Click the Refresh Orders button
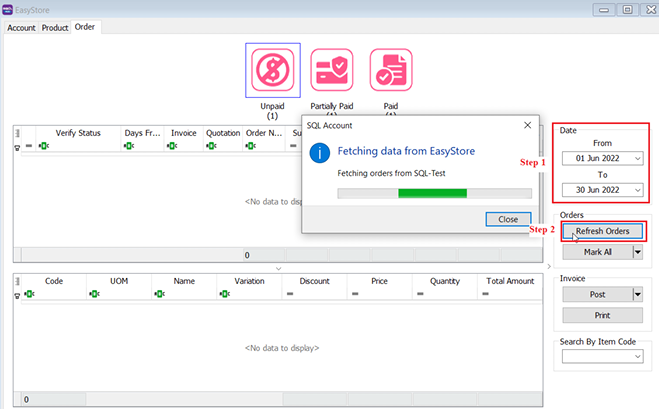The image size is (661, 414). (602, 231)
